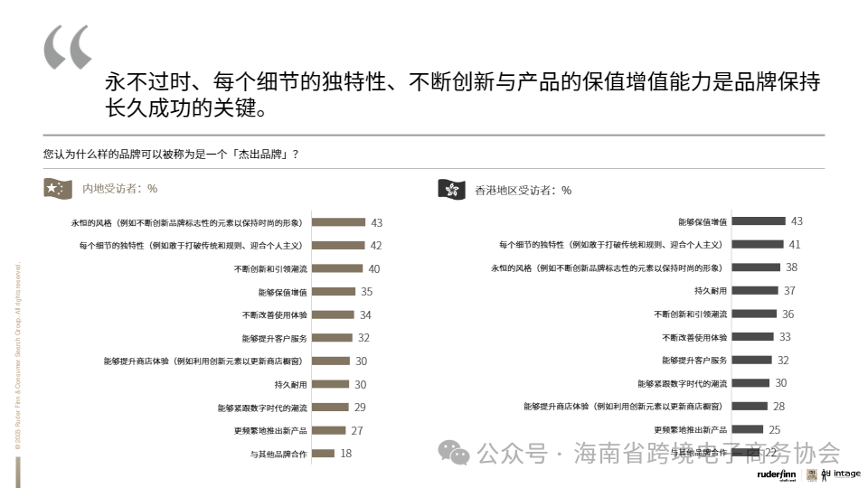This screenshot has width=868, height=488.
Task: Click the value 42 in the mainland chart
Action: pos(376,246)
